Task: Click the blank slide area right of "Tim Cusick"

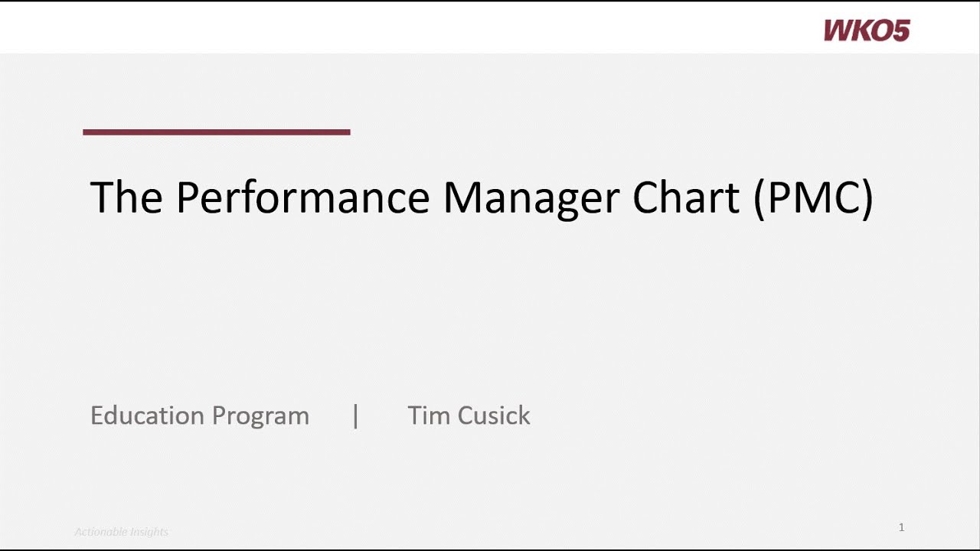Action: (x=727, y=416)
